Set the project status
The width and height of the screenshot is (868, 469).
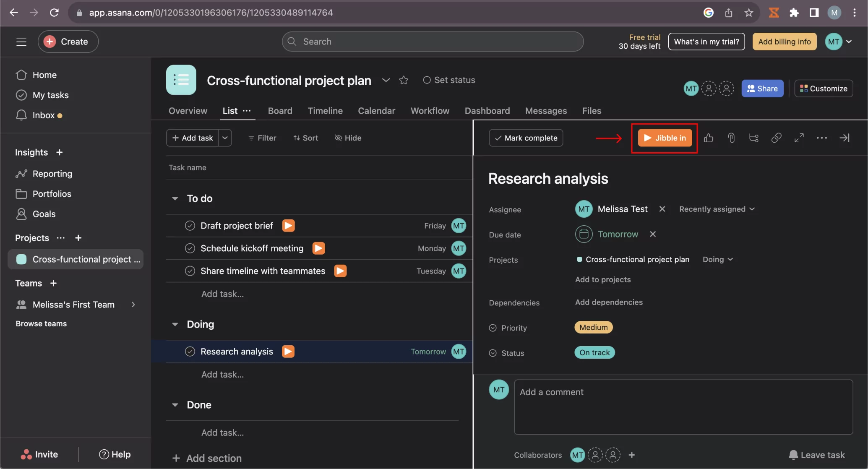click(449, 80)
